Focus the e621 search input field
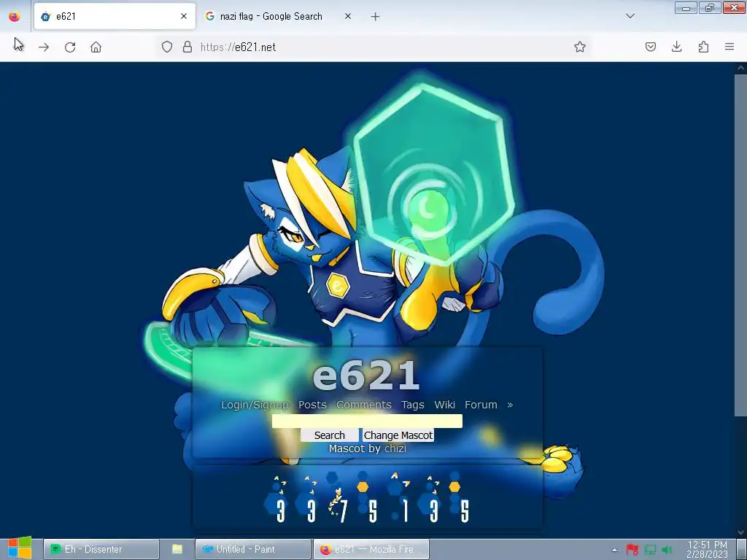The width and height of the screenshot is (747, 560). [x=367, y=421]
